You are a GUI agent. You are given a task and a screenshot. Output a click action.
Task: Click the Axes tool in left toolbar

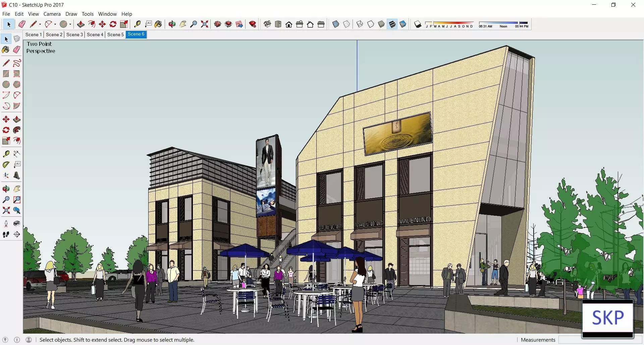6,176
